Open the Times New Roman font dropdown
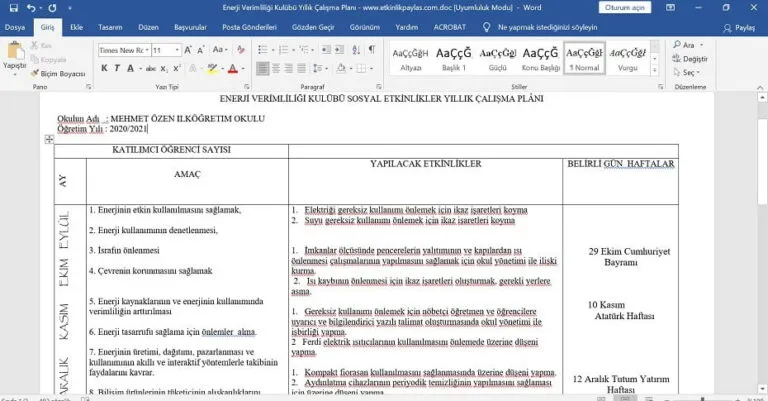The image size is (768, 401). coord(147,50)
